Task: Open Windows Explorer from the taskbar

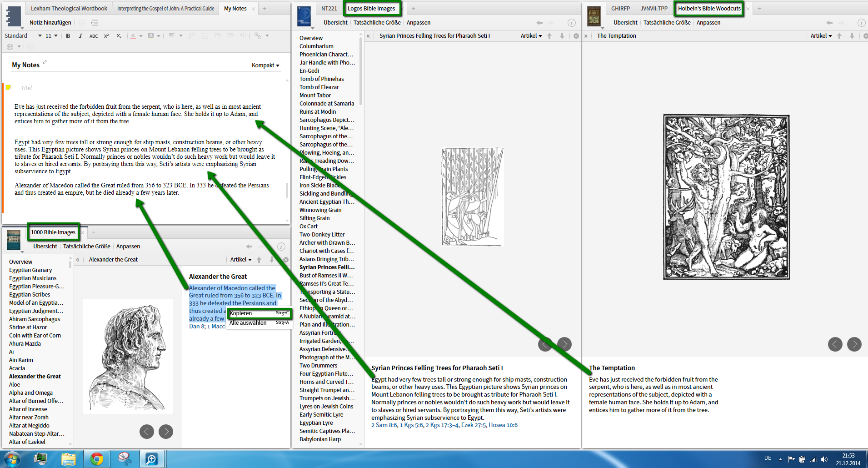Action: (68, 459)
